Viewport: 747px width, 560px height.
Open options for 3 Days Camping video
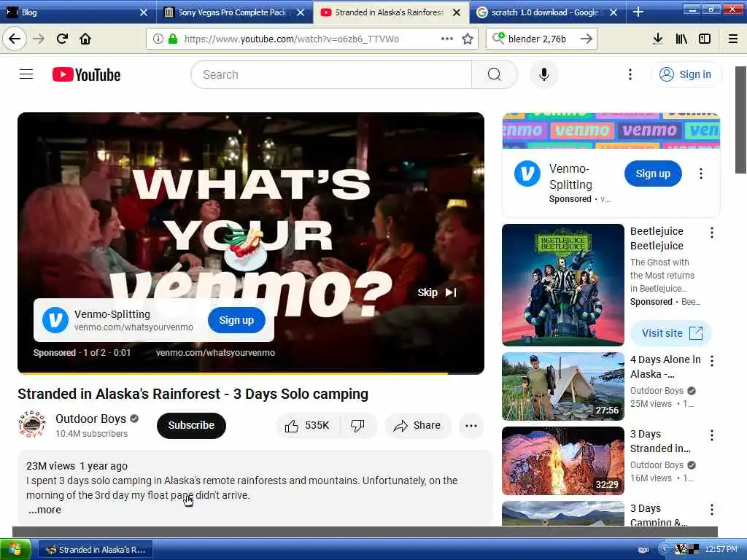click(x=712, y=510)
